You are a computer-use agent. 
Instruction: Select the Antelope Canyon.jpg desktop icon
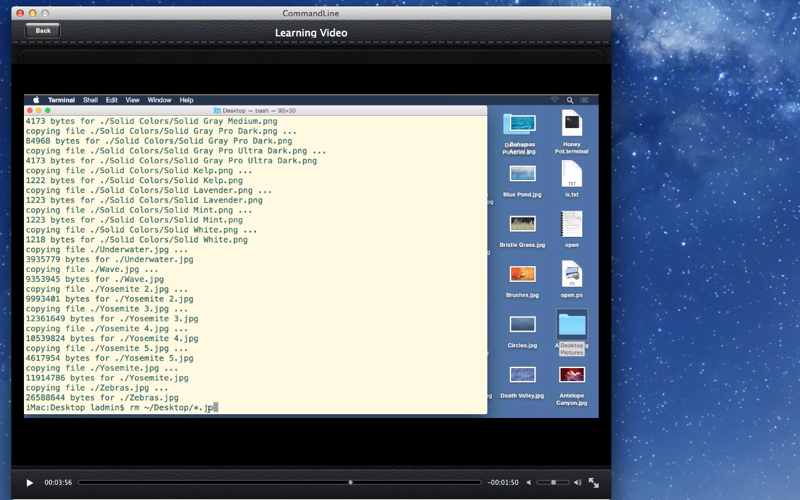(x=571, y=374)
